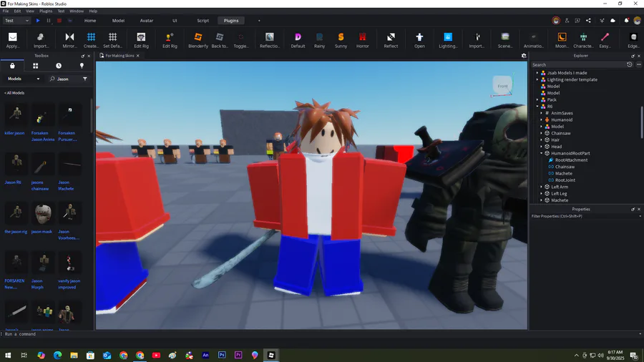This screenshot has width=644, height=362.
Task: Expand the Left Arm part
Action: pos(542,187)
